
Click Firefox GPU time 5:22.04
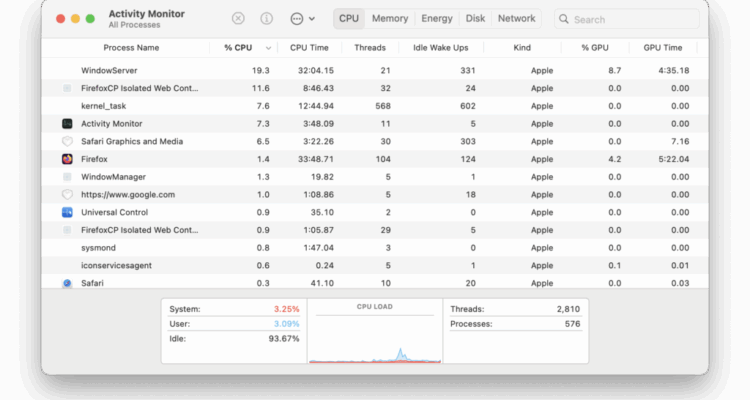point(673,159)
